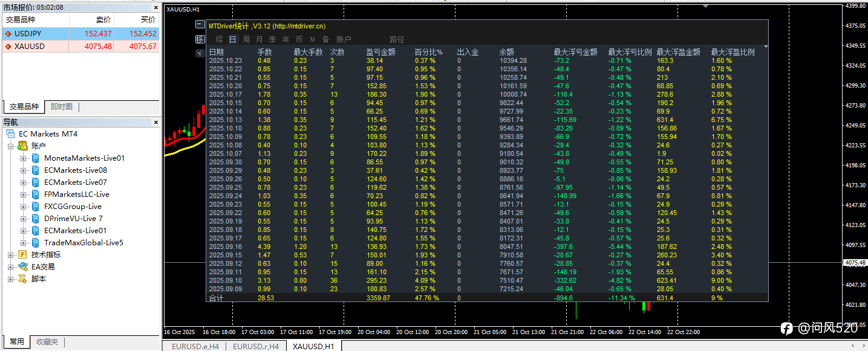Click the FXCGGroup-Live server icon
868x351 pixels.
coord(36,207)
